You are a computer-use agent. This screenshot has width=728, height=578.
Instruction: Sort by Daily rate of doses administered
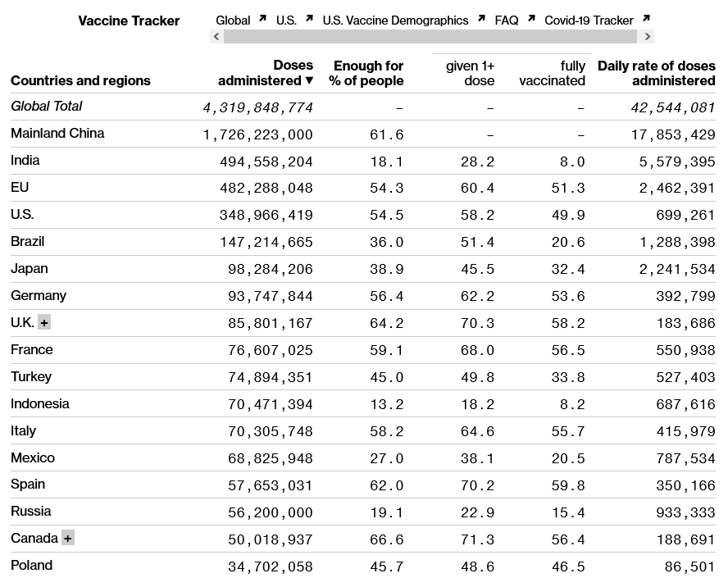(x=656, y=73)
